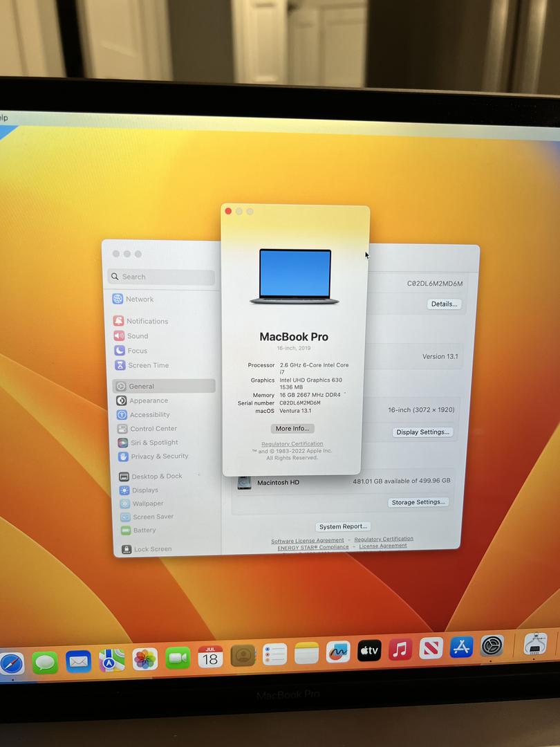Click the System Settings Dock icon
The height and width of the screenshot is (747, 560).
pyautogui.click(x=492, y=645)
